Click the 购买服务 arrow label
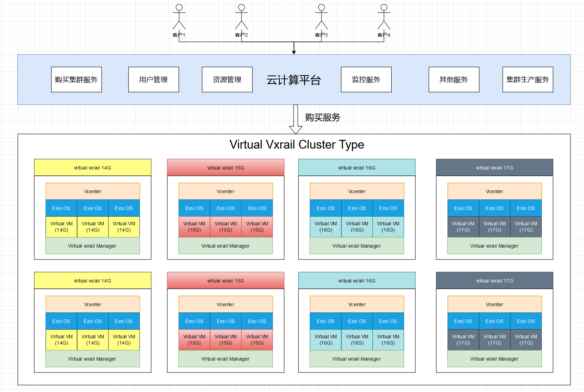The image size is (584, 392). [x=323, y=117]
